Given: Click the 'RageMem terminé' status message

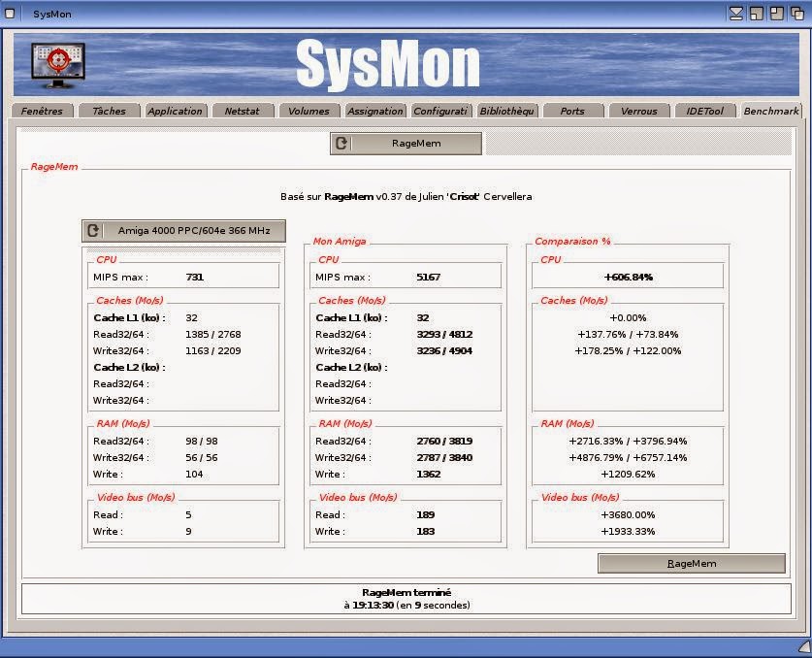Looking at the screenshot, I should (x=406, y=592).
